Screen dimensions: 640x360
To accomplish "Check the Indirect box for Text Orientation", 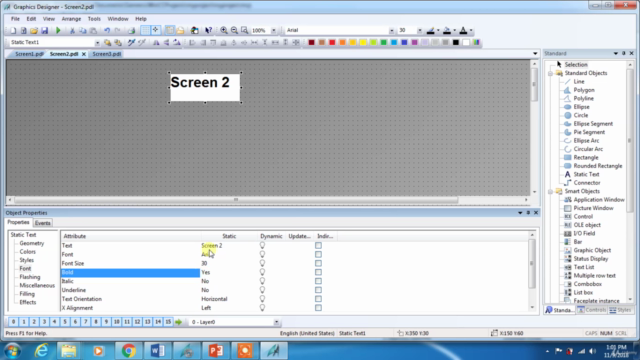I will pyautogui.click(x=318, y=299).
